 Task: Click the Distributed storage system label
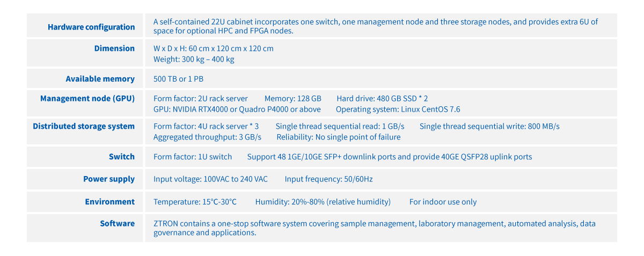(84, 126)
